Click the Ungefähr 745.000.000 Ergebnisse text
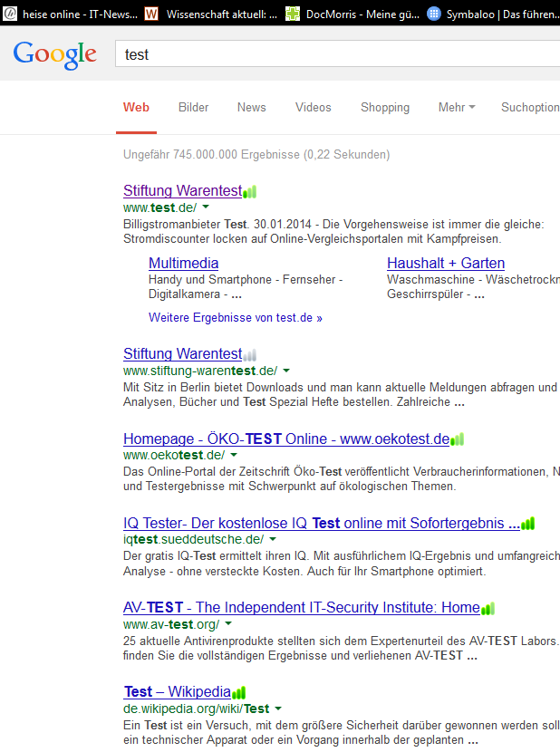This screenshot has width=560, height=752. coord(256,154)
